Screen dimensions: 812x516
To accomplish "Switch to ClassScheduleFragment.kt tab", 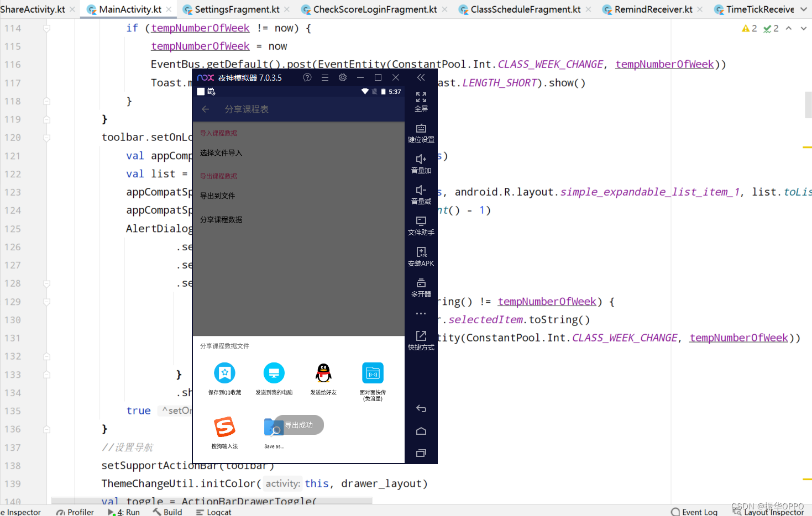I will tap(525, 9).
